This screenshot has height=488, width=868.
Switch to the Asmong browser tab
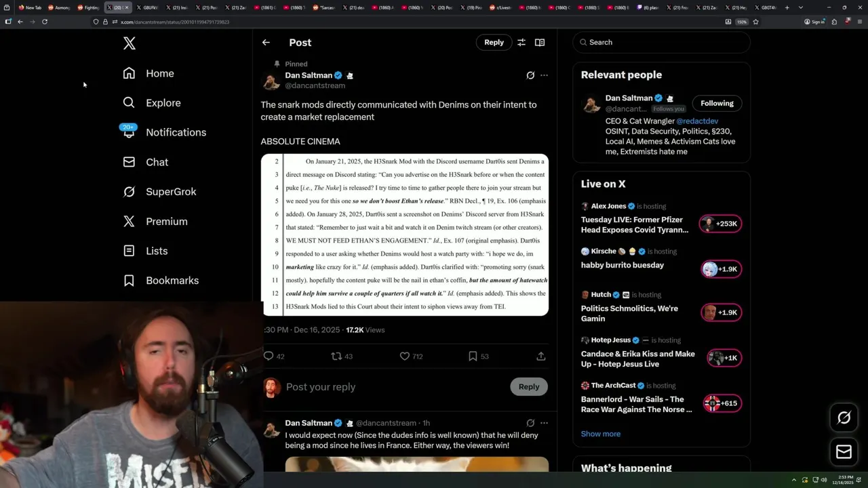pos(59,7)
